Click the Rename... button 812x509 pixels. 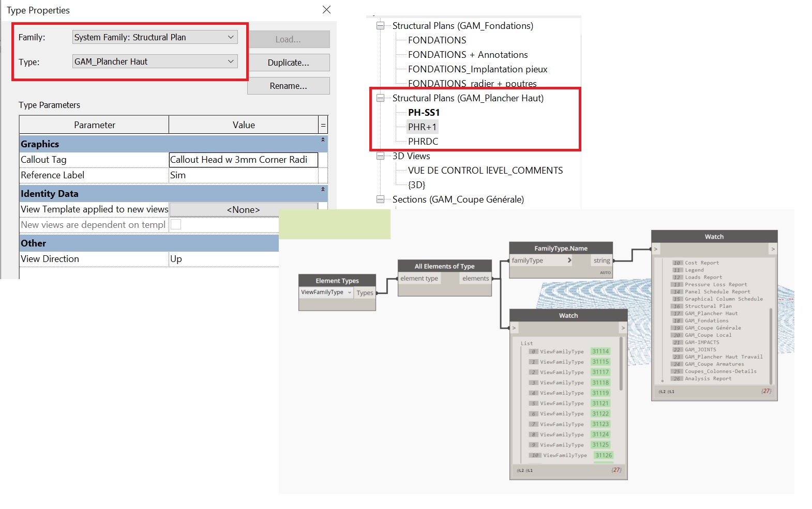(288, 86)
